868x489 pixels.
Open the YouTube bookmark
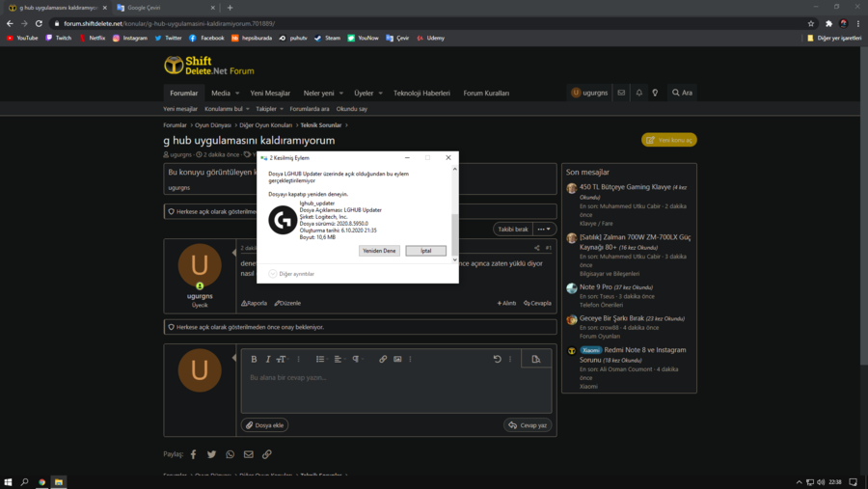(22, 39)
